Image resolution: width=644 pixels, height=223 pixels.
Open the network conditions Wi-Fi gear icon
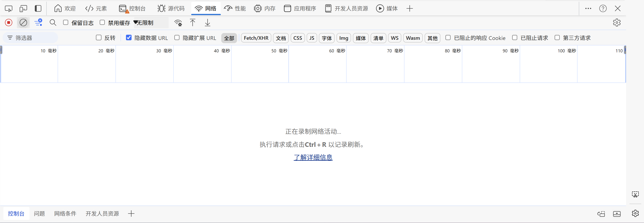(x=178, y=23)
